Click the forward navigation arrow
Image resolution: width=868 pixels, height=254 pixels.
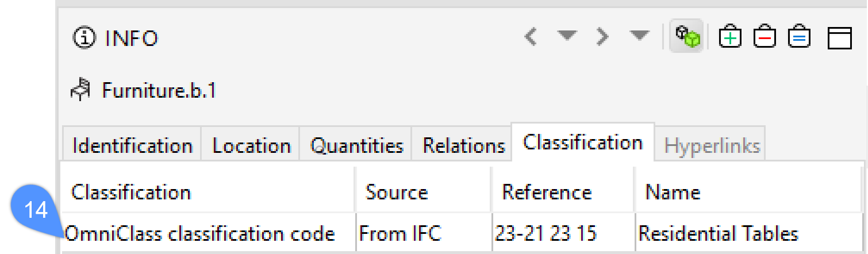point(602,37)
